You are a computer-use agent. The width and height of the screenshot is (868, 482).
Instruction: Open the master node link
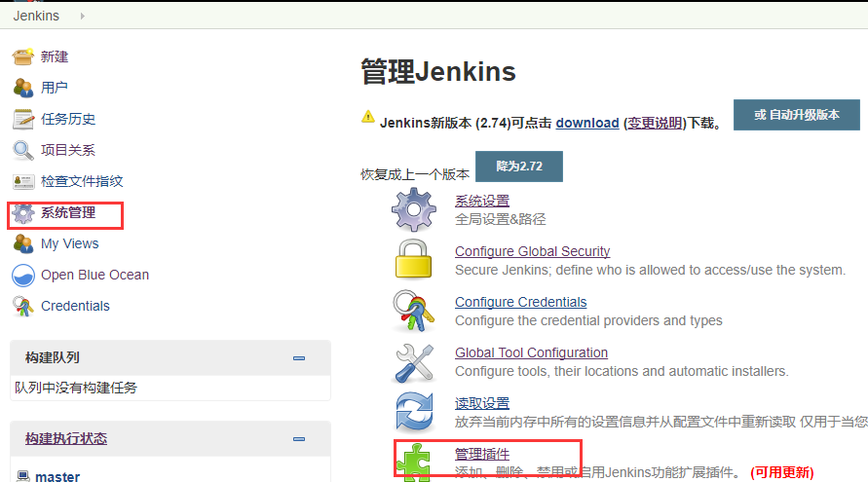tap(57, 476)
